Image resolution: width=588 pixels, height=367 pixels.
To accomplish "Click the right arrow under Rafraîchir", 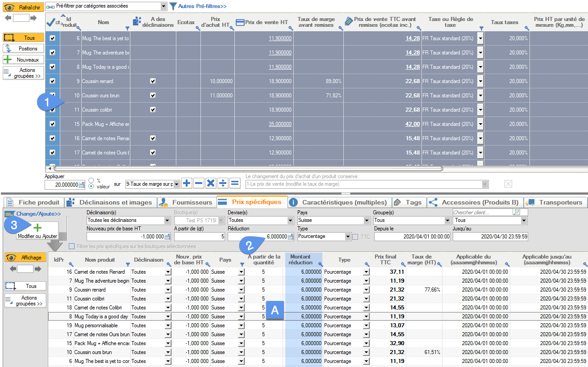I will coord(33,18).
